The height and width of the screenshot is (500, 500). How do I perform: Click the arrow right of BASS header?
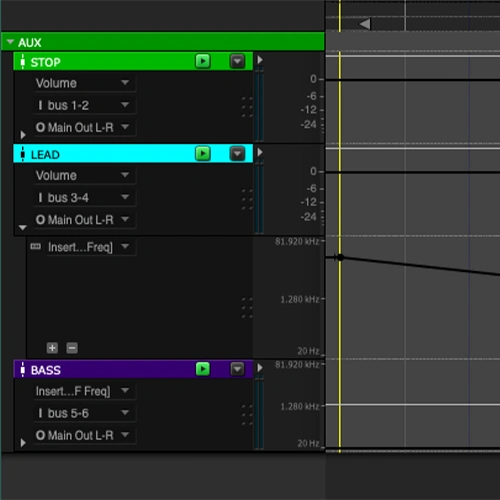point(260,368)
